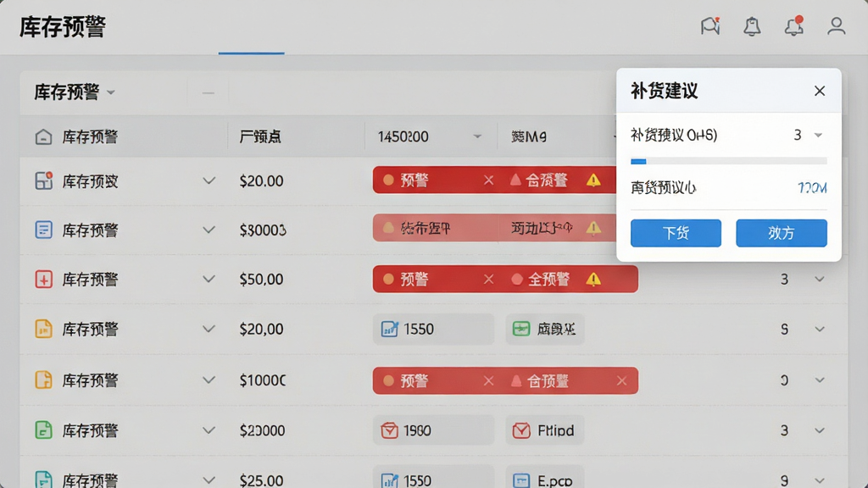
Task: Expand the row priced $30003
Action: click(x=209, y=230)
